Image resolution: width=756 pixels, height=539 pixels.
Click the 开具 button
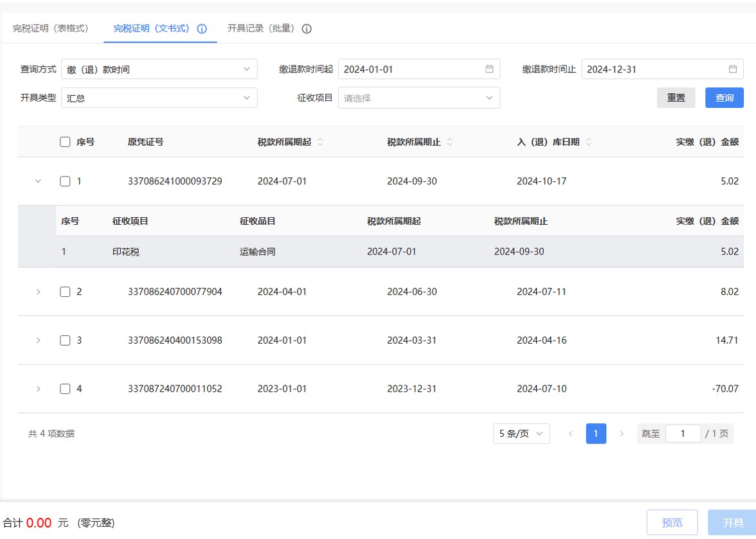tap(733, 523)
